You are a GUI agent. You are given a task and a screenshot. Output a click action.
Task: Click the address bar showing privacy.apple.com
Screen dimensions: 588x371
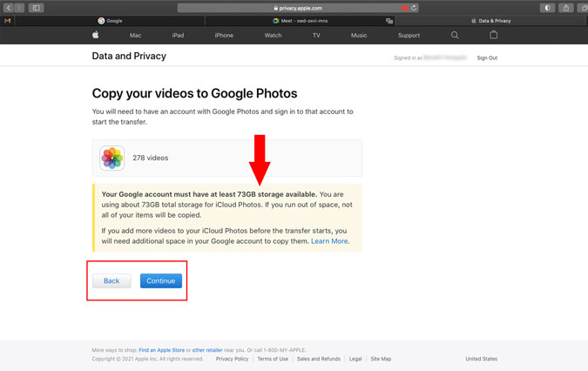click(x=298, y=8)
